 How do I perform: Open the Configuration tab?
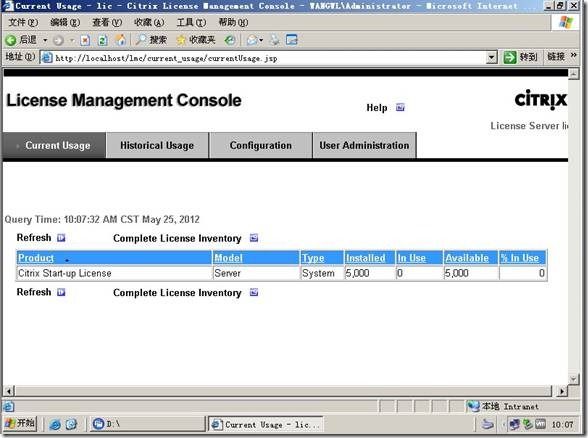coord(261,146)
